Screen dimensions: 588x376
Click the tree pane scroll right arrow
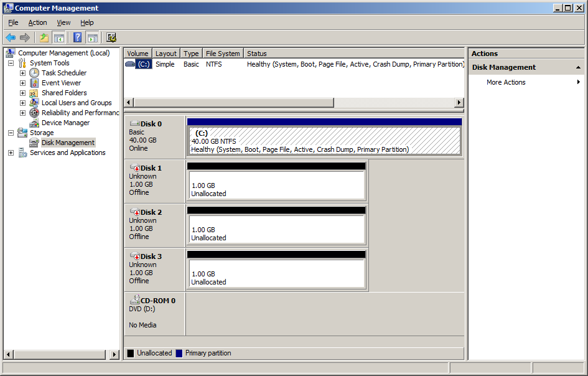(x=114, y=354)
